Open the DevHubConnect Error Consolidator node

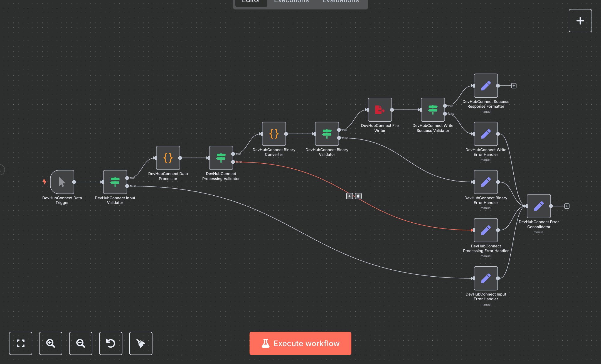(538, 206)
